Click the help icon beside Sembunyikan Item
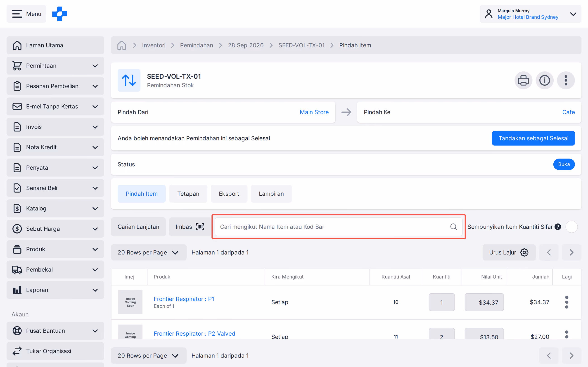The height and width of the screenshot is (367, 588). pos(558,227)
